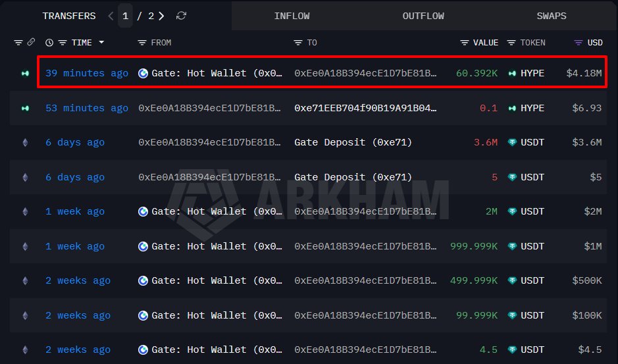Screen dimensions: 618x364
Task: Click the Ethereum chain icon in 499.999K row
Action: [25, 281]
